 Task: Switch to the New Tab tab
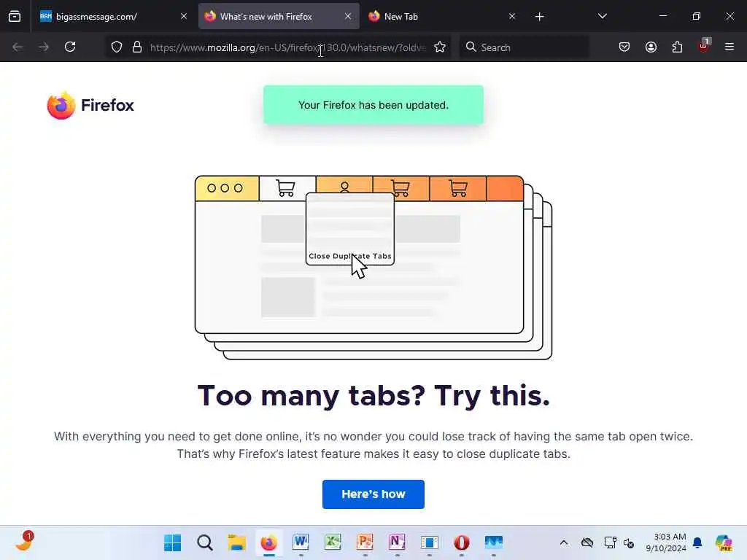[442, 17]
